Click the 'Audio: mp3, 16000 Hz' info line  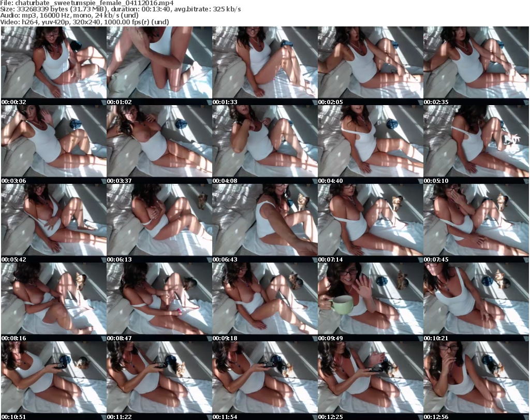[69, 16]
